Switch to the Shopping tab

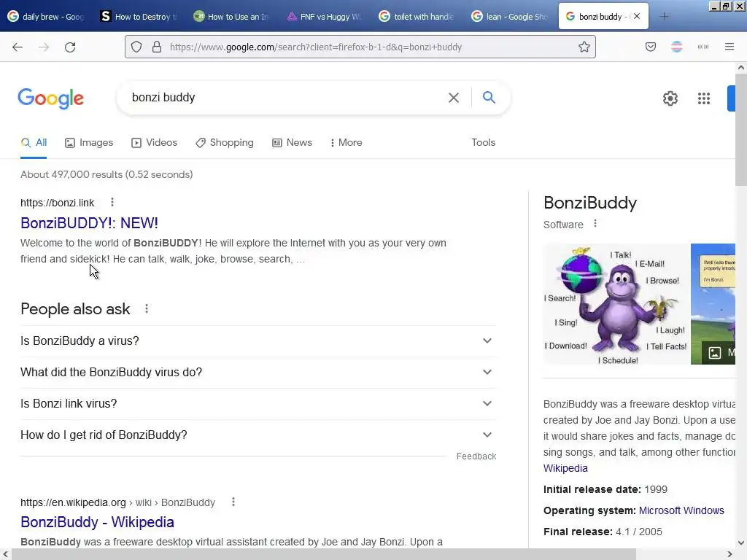[225, 142]
